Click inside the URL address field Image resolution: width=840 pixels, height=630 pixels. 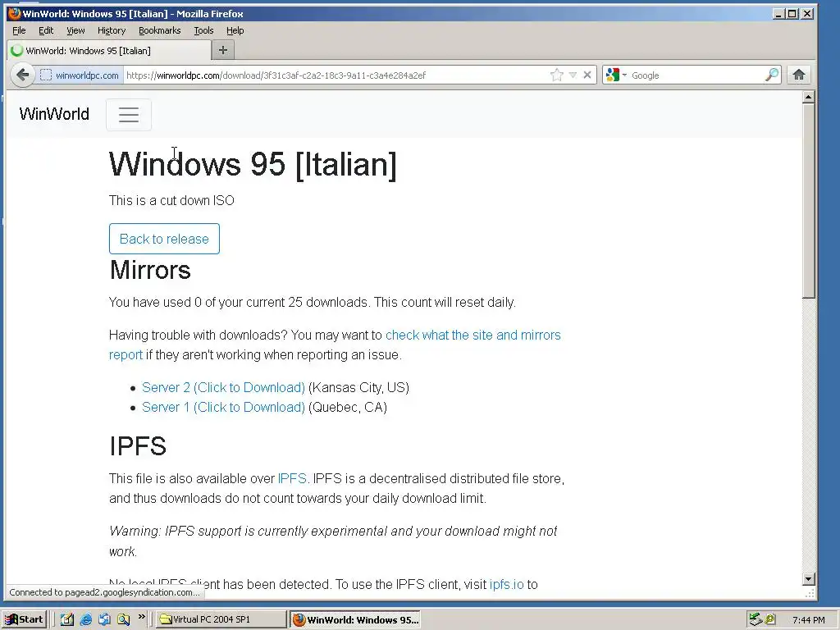pos(336,75)
